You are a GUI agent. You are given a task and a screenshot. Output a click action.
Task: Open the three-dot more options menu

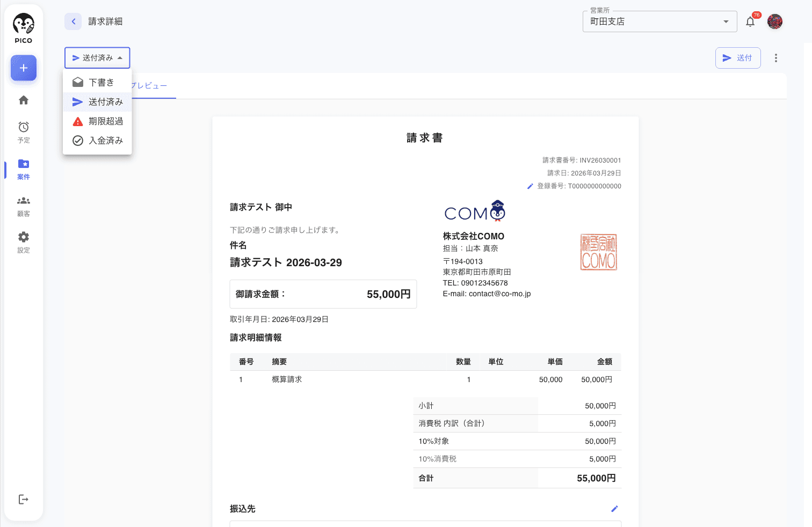775,58
